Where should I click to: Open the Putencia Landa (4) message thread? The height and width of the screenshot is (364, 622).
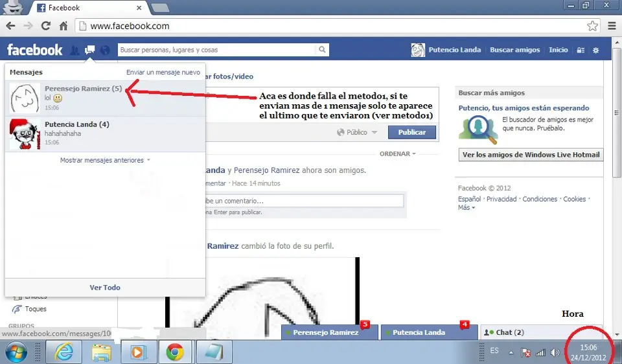point(105,134)
